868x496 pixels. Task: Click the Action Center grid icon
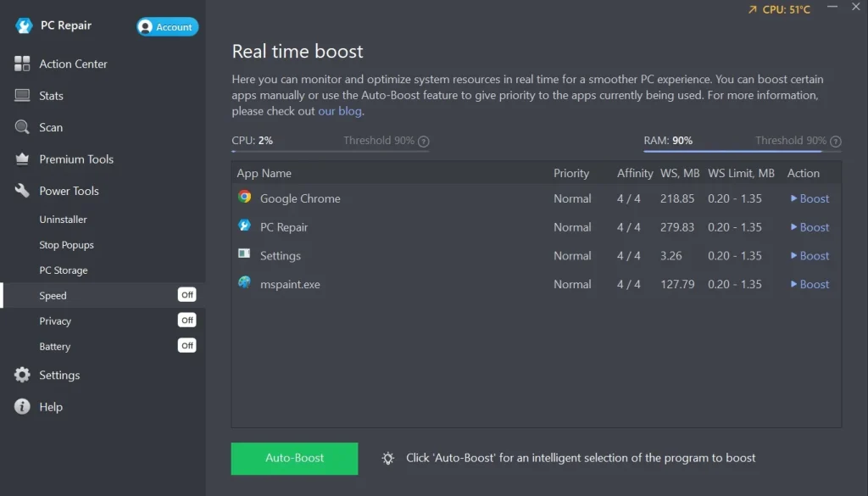[x=22, y=64]
